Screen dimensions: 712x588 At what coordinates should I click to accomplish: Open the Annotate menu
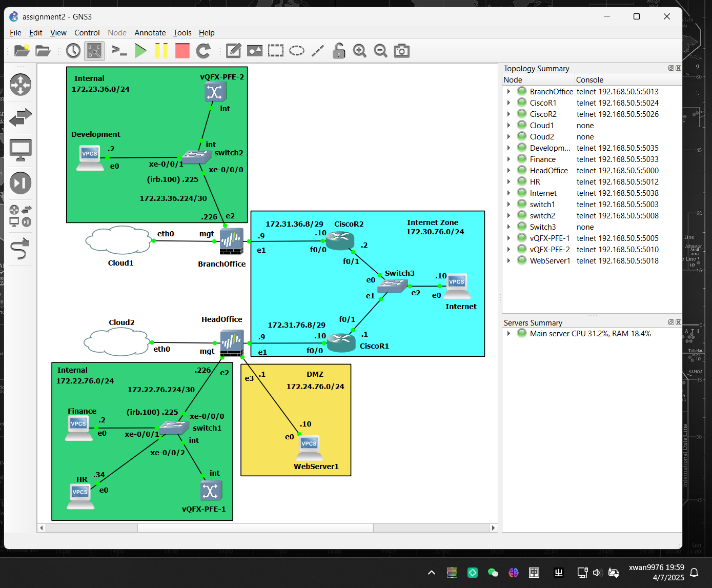click(x=150, y=33)
